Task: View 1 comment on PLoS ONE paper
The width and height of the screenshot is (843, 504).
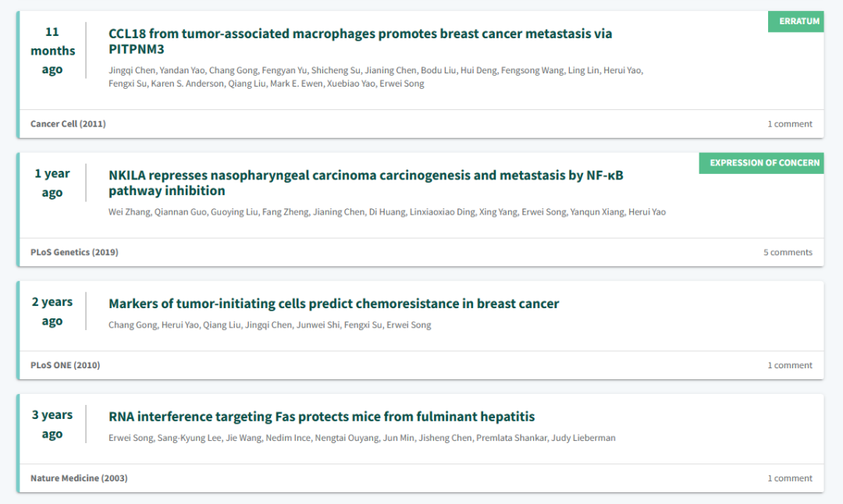Action: coord(790,365)
